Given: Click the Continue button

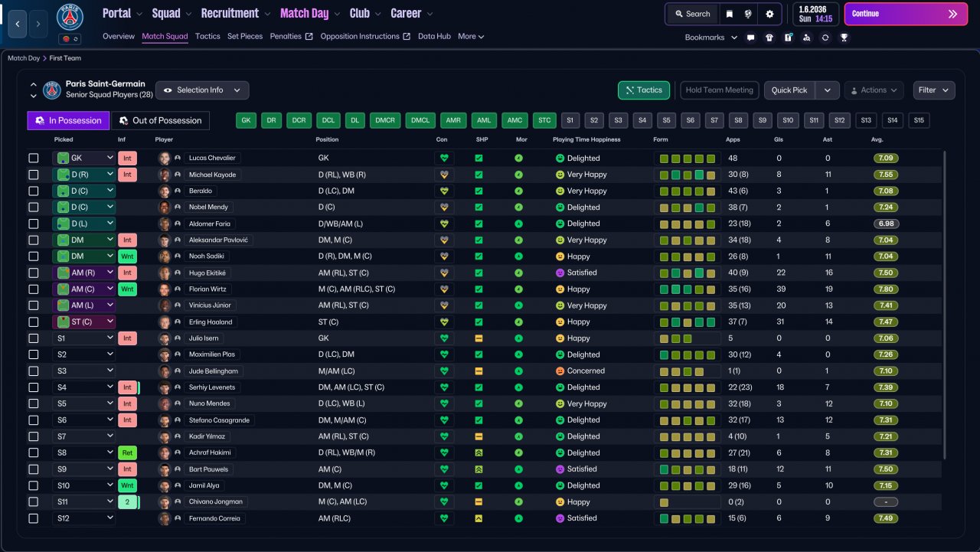Looking at the screenshot, I should [906, 14].
